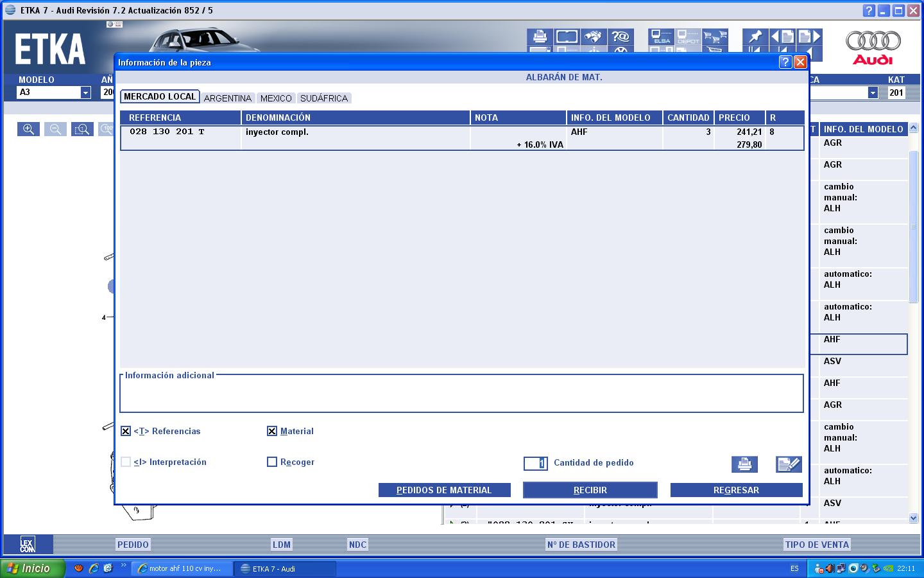Click the LDM status bar label
The height and width of the screenshot is (578, 924).
click(282, 545)
